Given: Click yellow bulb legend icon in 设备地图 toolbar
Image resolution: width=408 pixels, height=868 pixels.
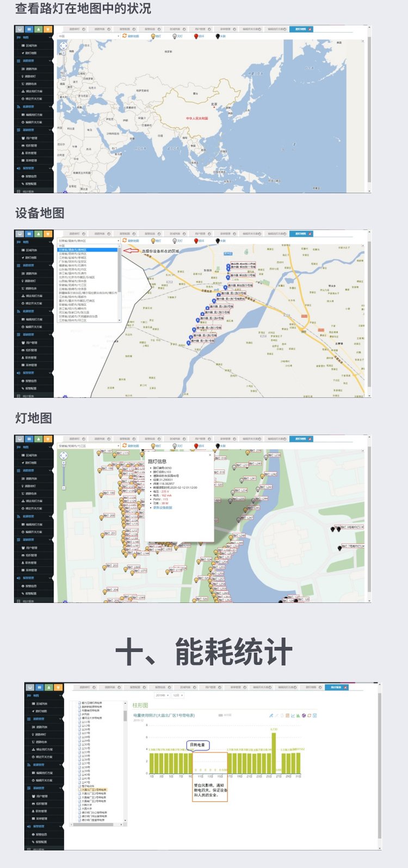Looking at the screenshot, I should [x=153, y=241].
